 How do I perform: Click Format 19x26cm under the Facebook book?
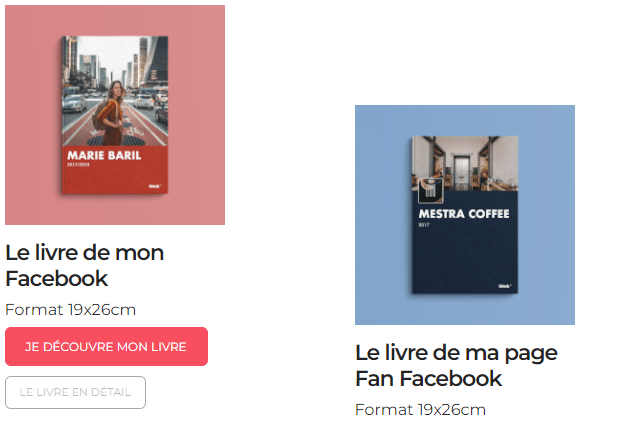pyautogui.click(x=70, y=310)
